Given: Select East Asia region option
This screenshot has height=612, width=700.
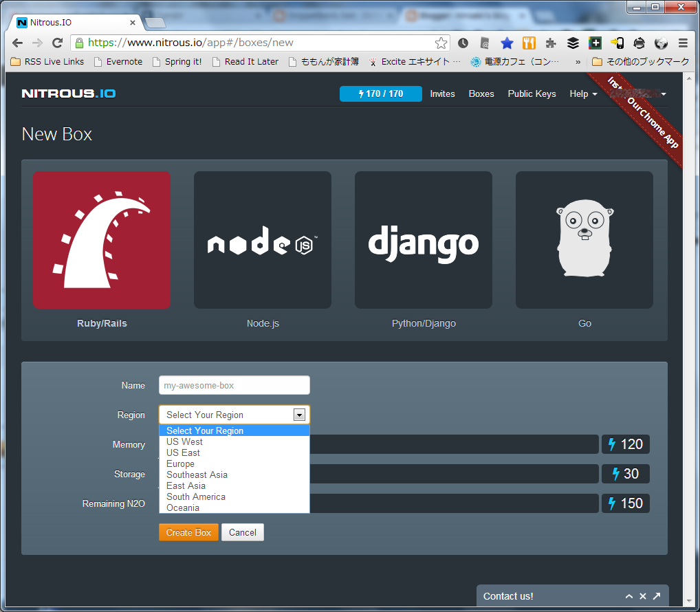Looking at the screenshot, I should click(x=234, y=485).
